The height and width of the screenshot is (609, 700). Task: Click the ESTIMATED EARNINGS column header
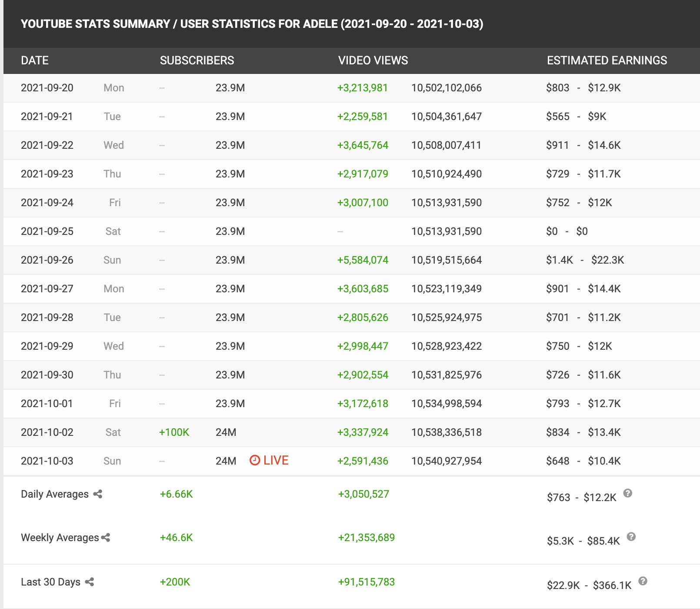pyautogui.click(x=607, y=60)
